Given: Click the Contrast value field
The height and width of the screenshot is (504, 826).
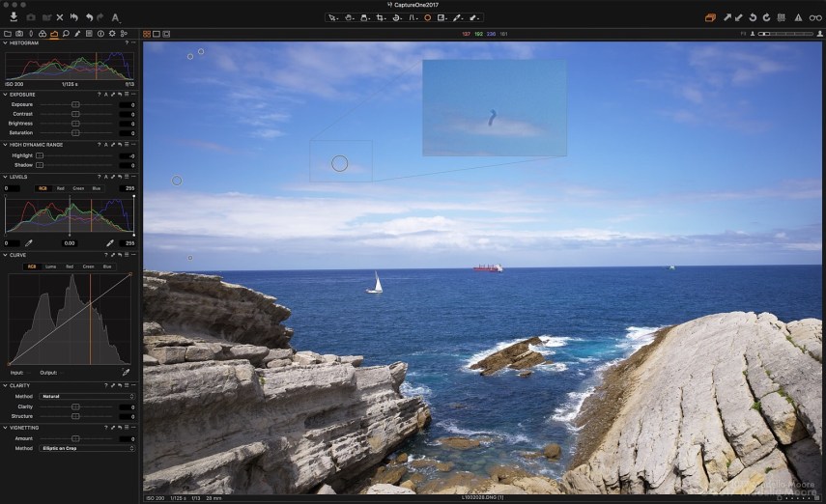Looking at the screenshot, I should pos(127,114).
